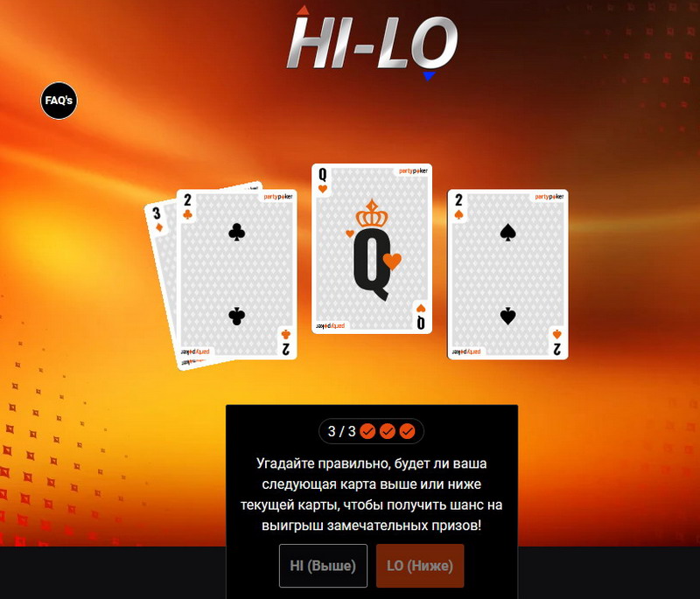Click the first orange checkmark circle
The height and width of the screenshot is (599, 700).
[367, 431]
